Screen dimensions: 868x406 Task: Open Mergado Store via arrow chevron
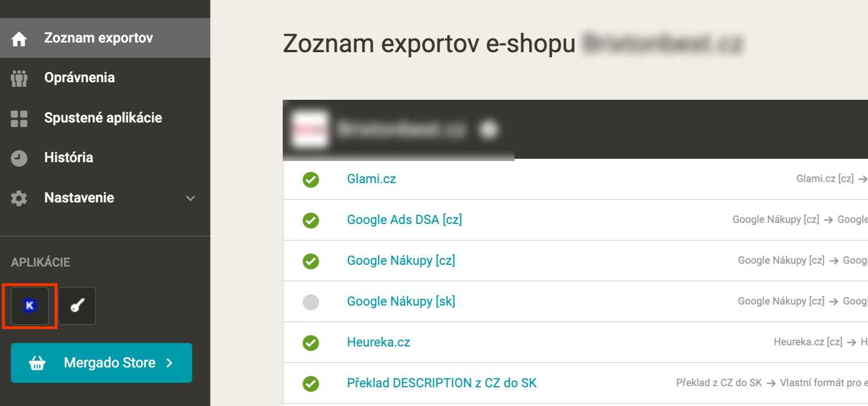[169, 363]
